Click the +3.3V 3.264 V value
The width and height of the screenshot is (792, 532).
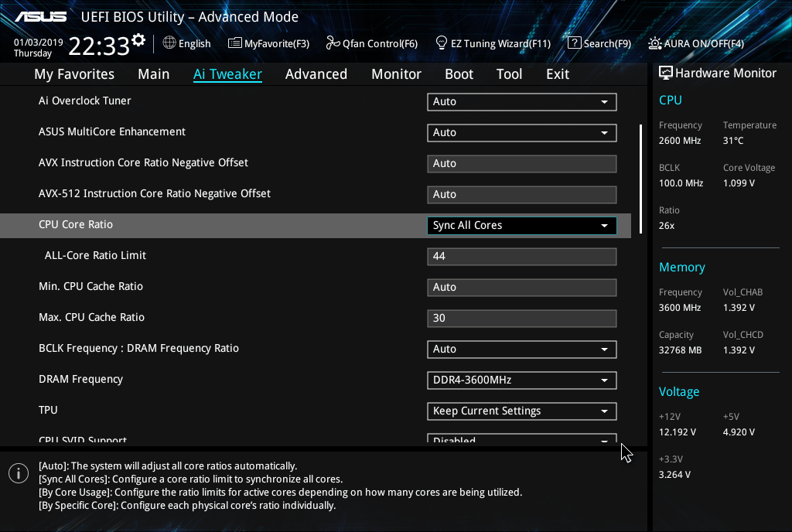(674, 475)
